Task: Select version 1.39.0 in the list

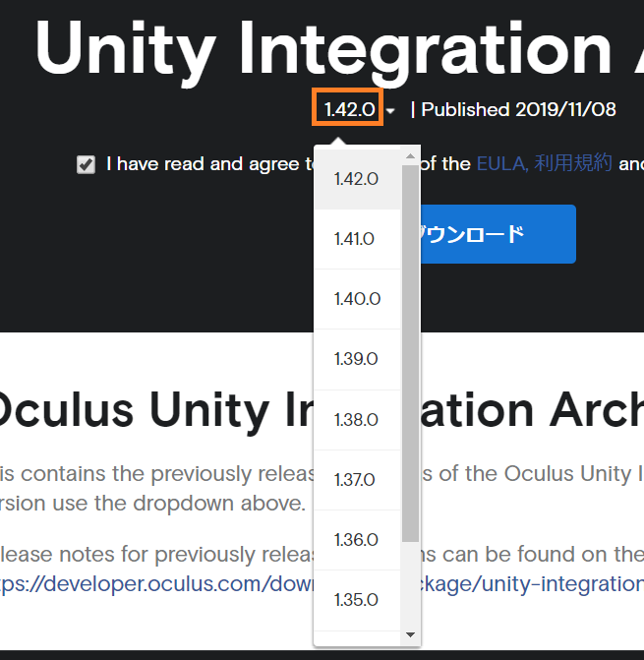Action: (x=357, y=359)
